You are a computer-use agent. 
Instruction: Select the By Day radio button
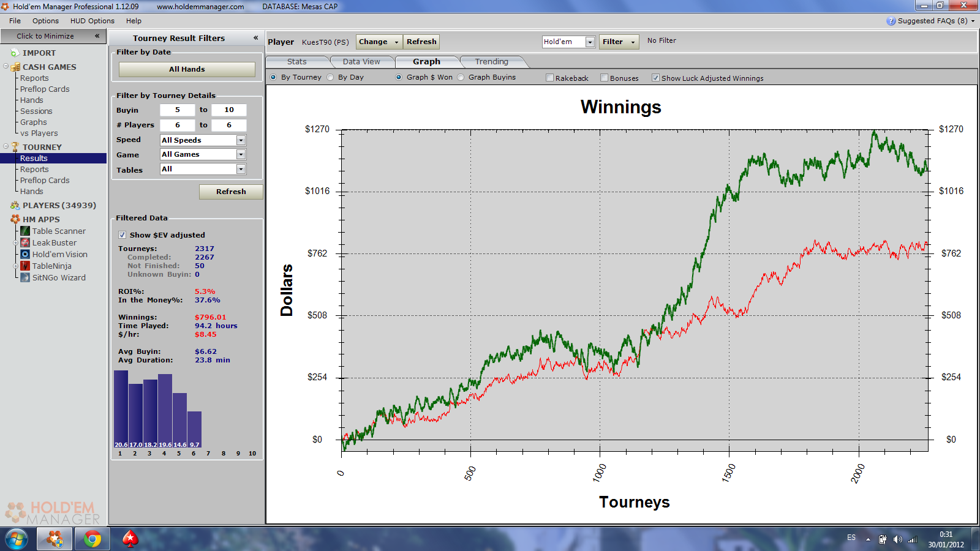(330, 77)
